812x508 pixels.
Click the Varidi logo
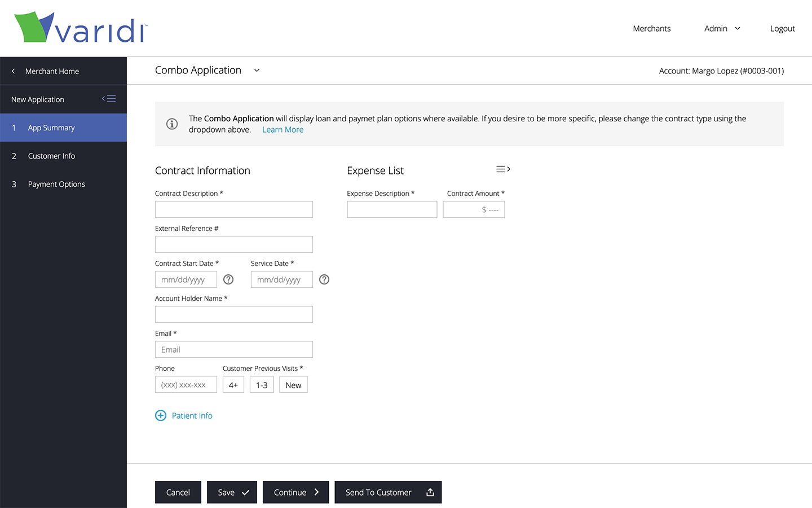[81, 28]
